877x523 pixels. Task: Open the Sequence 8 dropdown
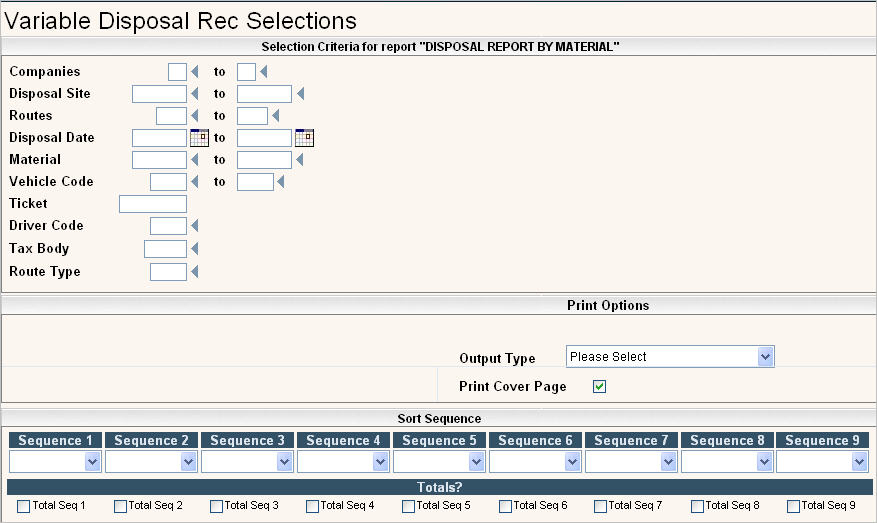[727, 462]
